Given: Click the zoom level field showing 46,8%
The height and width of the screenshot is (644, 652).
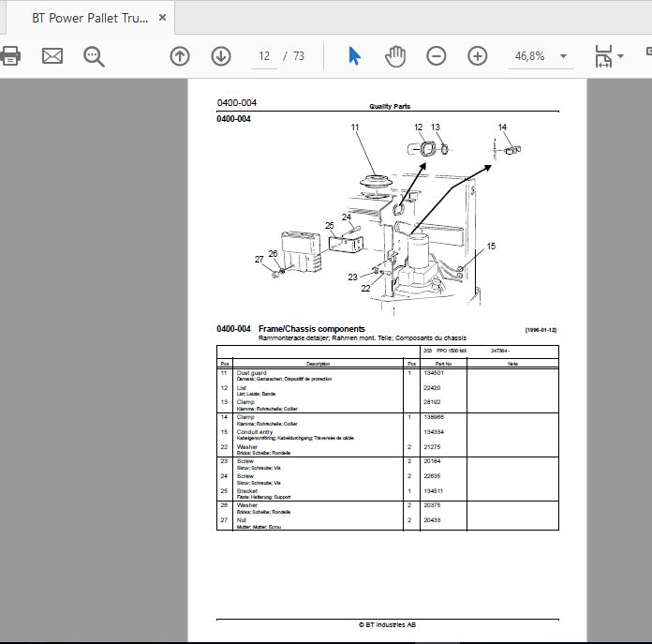Looking at the screenshot, I should point(530,56).
